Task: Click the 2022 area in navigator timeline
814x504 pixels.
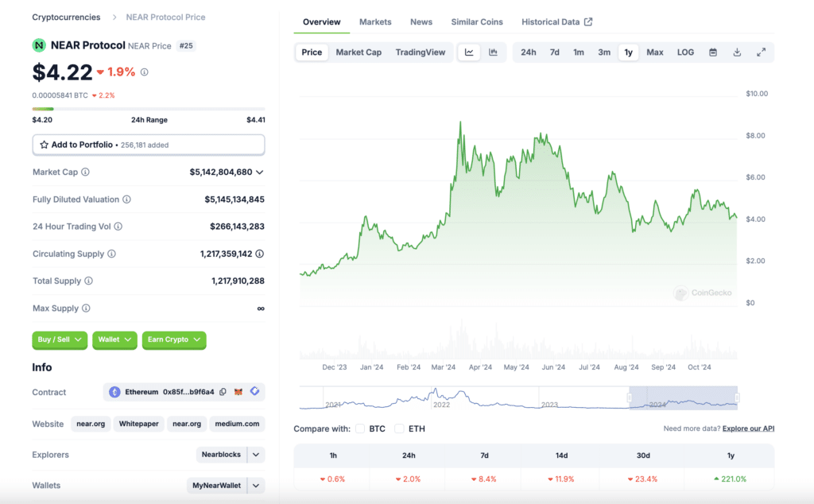Action: 441,405
